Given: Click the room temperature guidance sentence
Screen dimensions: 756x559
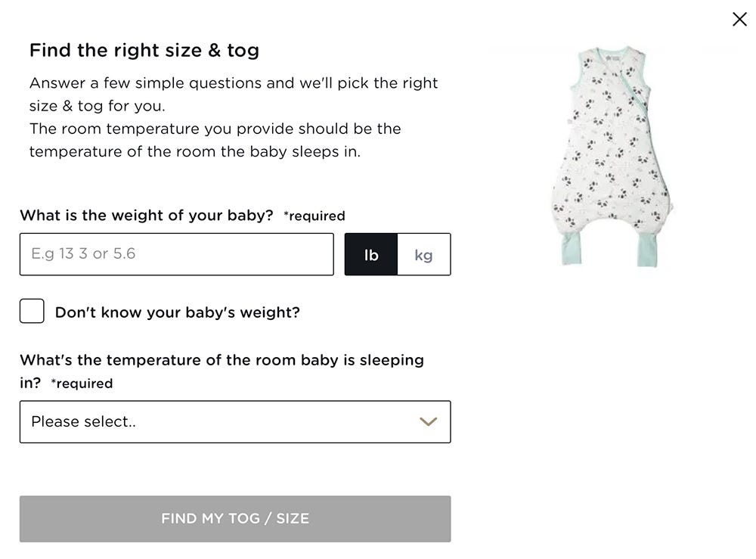Looking at the screenshot, I should [215, 140].
